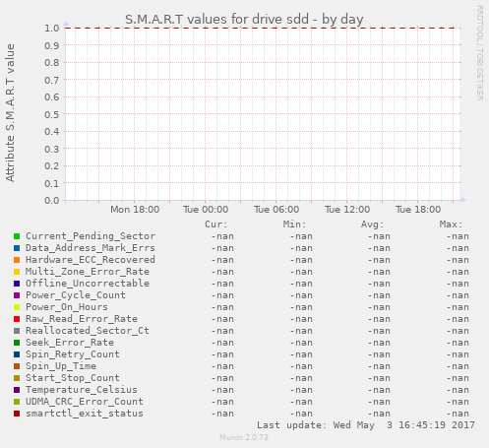Select the smartctl_exit_status legend label
Viewport: 489px width, 448px height.
(x=85, y=414)
